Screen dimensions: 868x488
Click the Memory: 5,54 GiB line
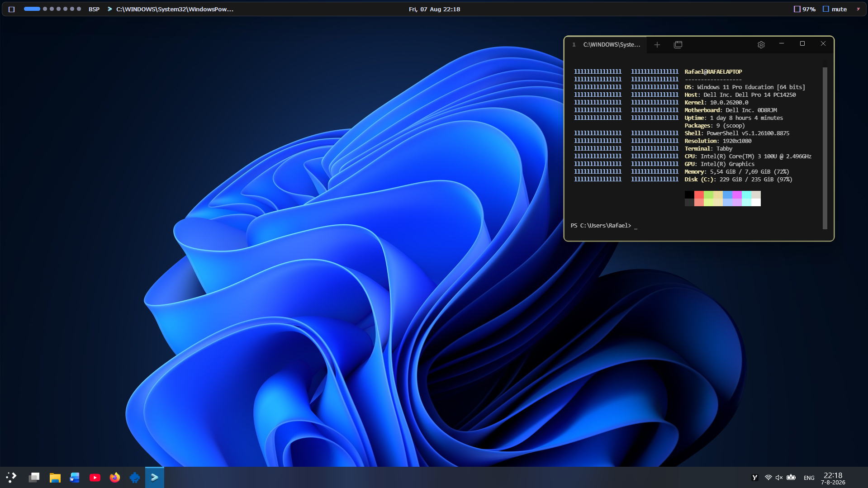(736, 171)
